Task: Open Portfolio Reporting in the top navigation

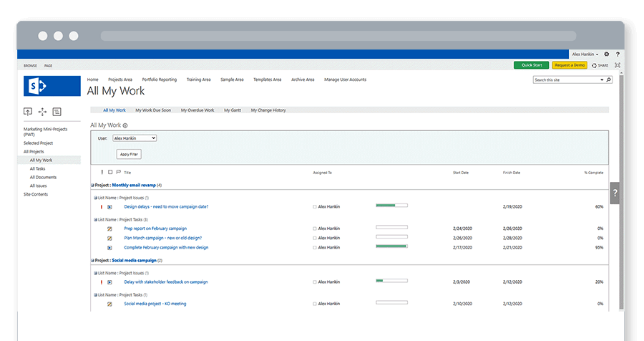Action: click(x=159, y=80)
